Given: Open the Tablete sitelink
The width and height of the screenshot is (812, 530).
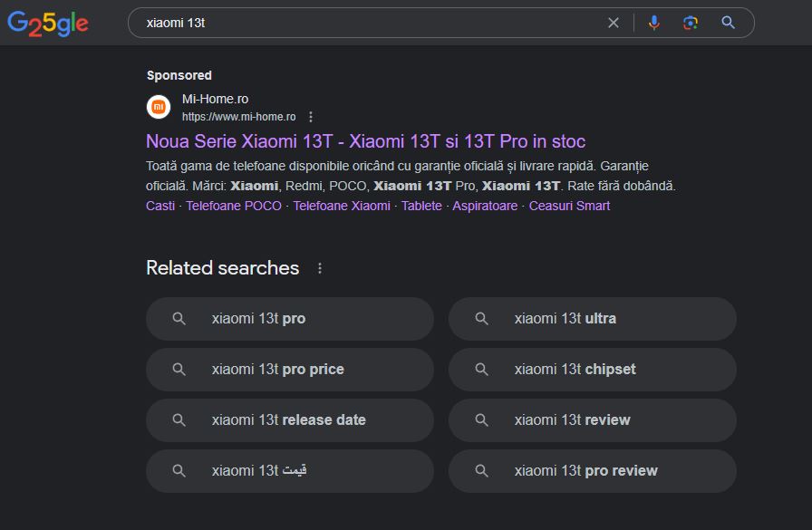Looking at the screenshot, I should (x=421, y=206).
